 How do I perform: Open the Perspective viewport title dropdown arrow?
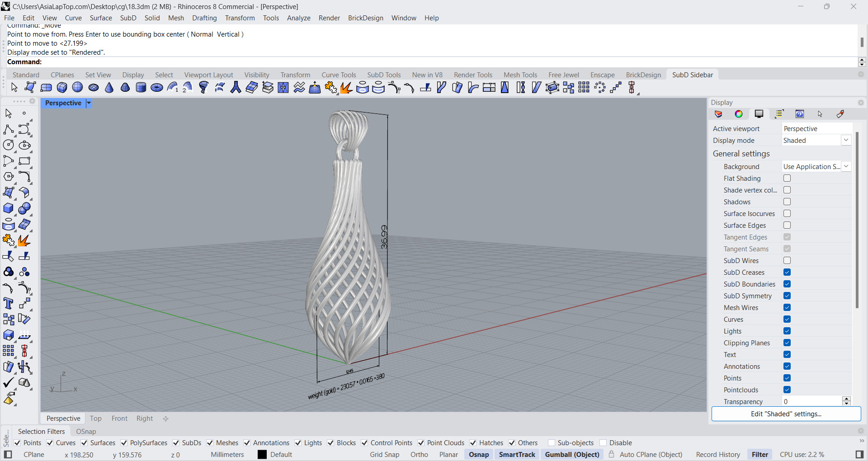click(89, 103)
